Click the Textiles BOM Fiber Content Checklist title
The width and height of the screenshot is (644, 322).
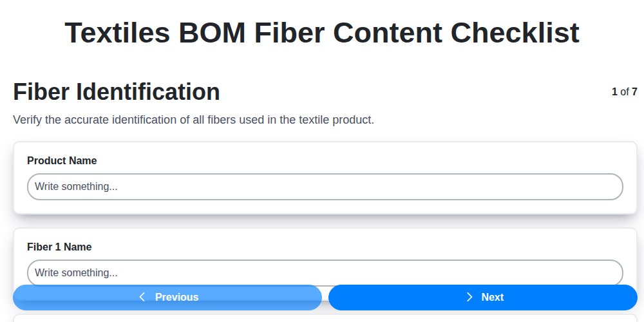coord(322,32)
